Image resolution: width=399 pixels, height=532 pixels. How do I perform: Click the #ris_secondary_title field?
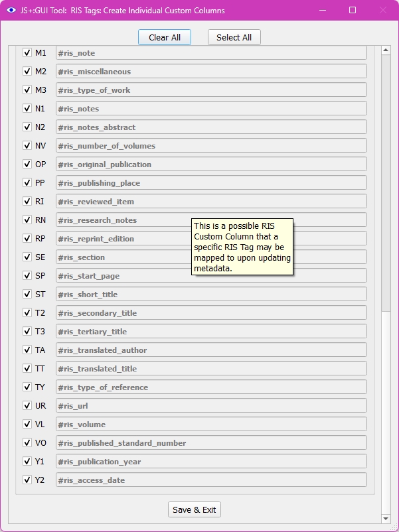click(x=211, y=313)
